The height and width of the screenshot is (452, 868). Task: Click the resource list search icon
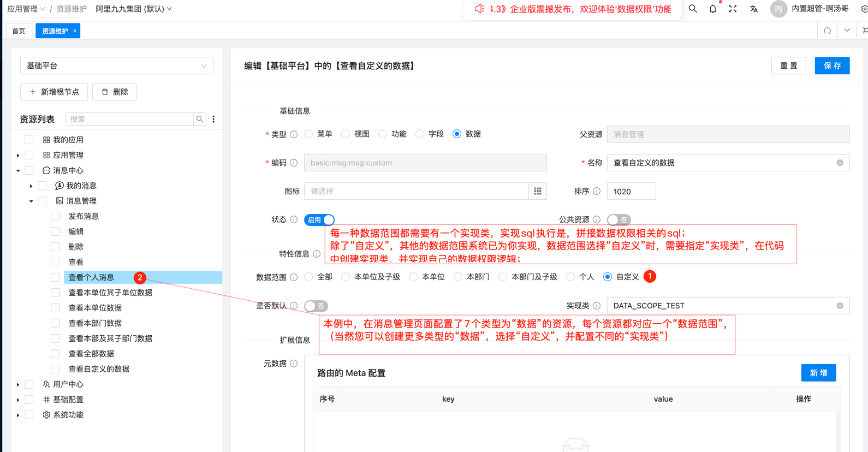[200, 119]
